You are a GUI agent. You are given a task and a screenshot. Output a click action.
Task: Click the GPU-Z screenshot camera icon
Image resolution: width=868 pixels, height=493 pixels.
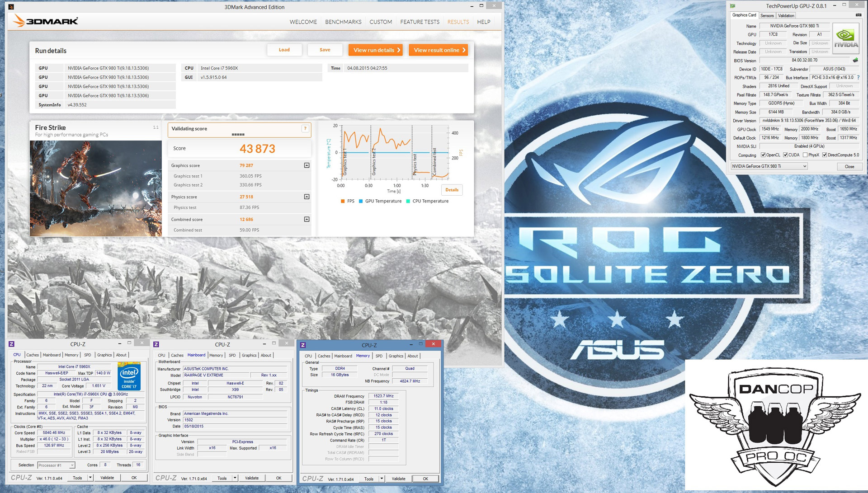(858, 15)
